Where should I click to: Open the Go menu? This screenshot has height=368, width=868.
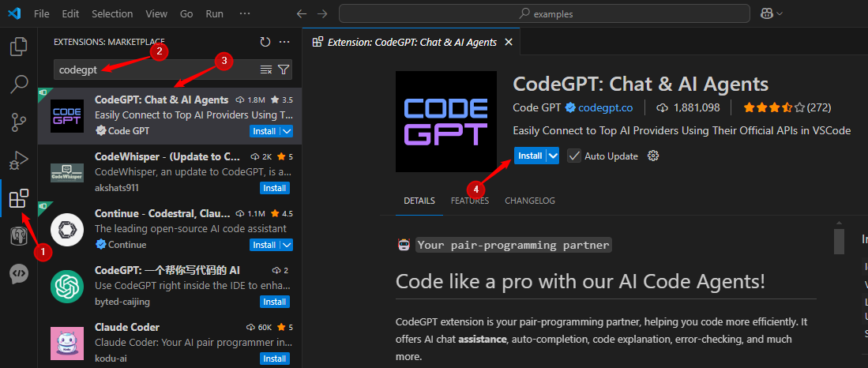(x=186, y=14)
